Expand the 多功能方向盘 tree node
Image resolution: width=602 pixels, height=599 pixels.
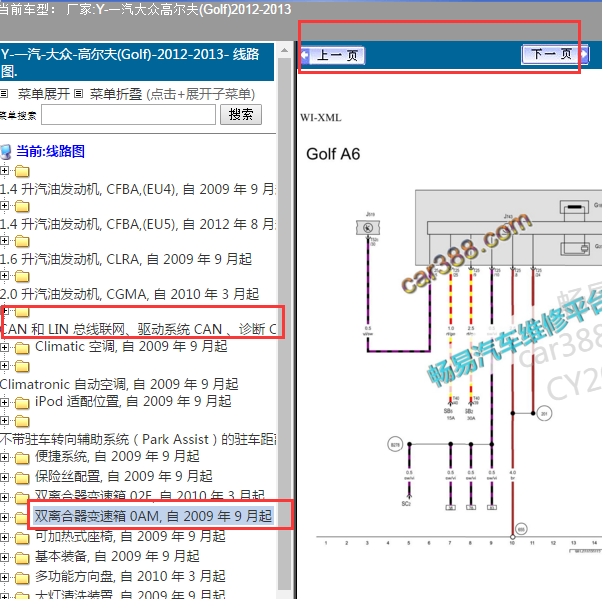[4, 577]
